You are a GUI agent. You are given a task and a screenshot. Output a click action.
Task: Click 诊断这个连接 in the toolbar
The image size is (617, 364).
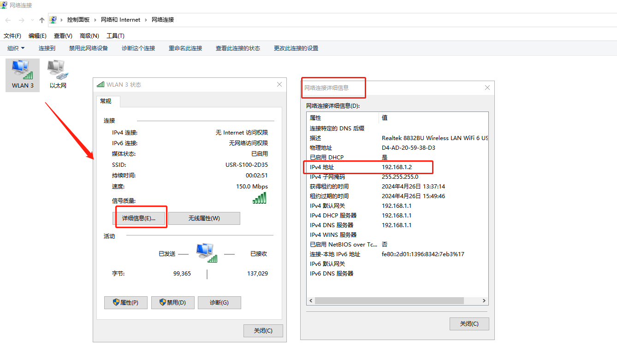138,48
